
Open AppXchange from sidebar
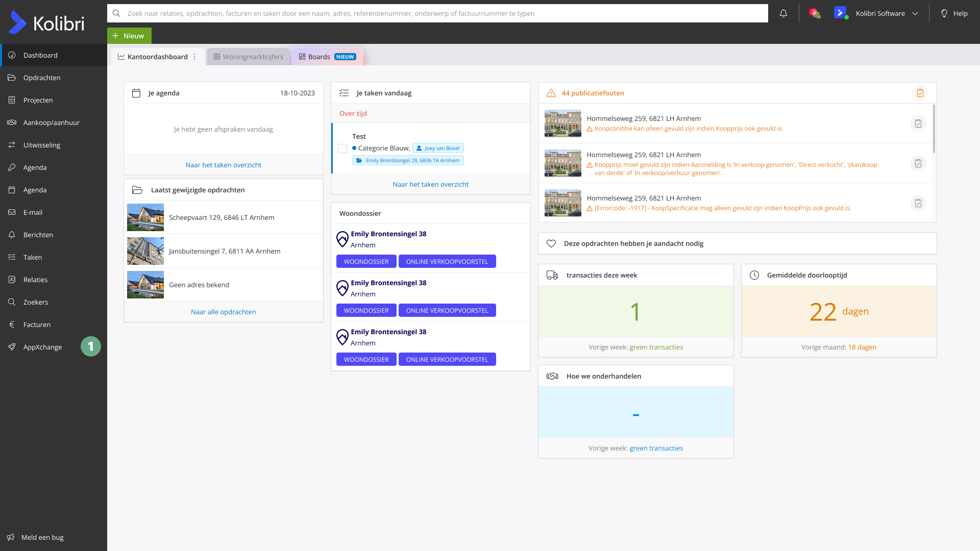pyautogui.click(x=42, y=347)
